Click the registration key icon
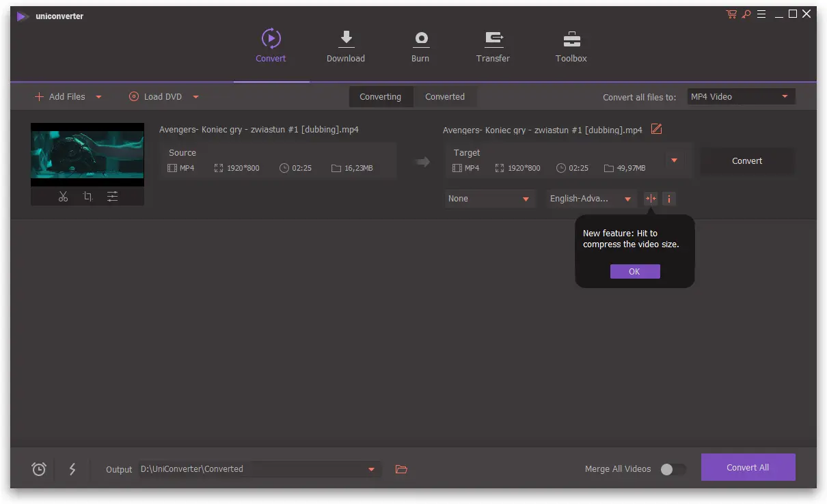Image resolution: width=827 pixels, height=504 pixels. tap(747, 14)
